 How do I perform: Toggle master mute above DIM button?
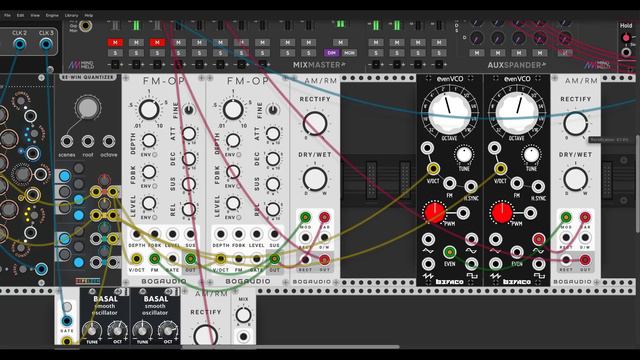tap(340, 42)
